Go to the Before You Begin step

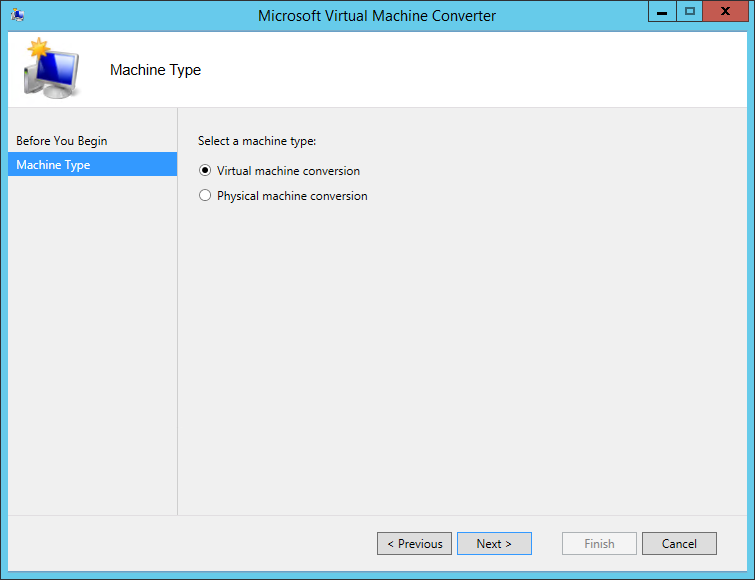tap(62, 141)
